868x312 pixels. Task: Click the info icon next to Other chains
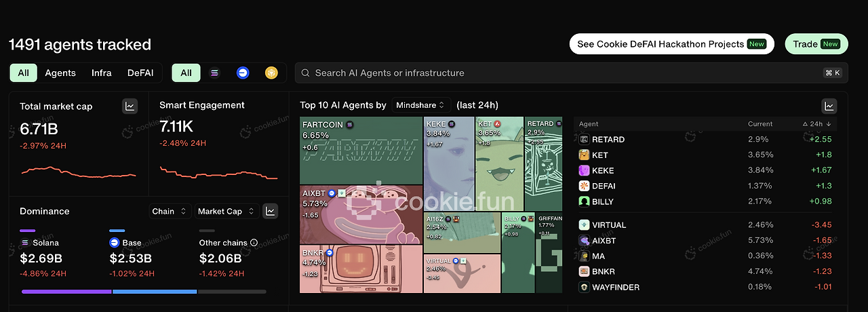[x=254, y=242]
